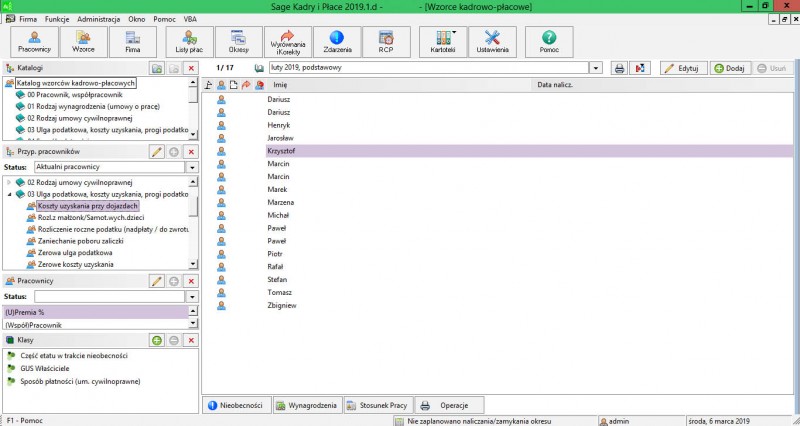This screenshot has width=800, height=426.
Task: Select the employee row 'Krzysztof'
Action: 529,151
